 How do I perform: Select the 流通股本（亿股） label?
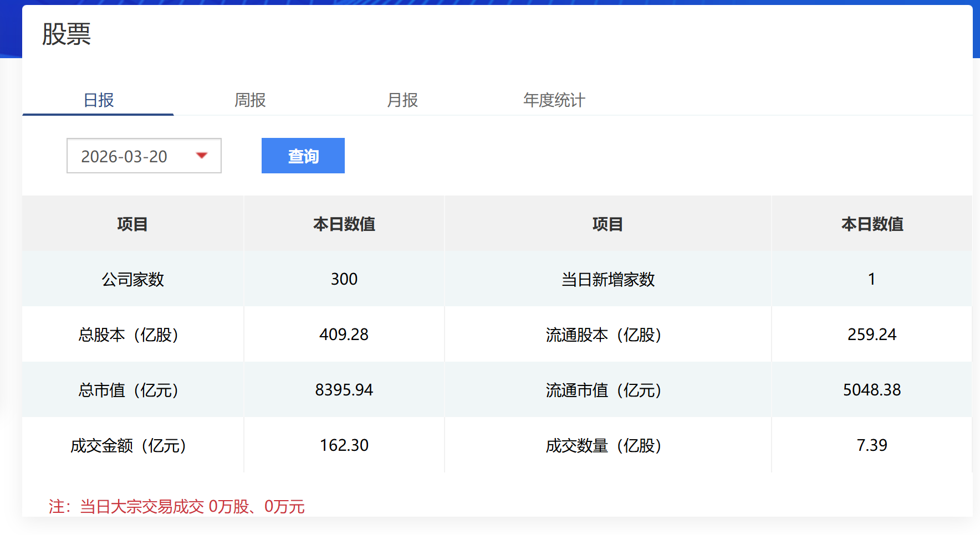pos(604,335)
